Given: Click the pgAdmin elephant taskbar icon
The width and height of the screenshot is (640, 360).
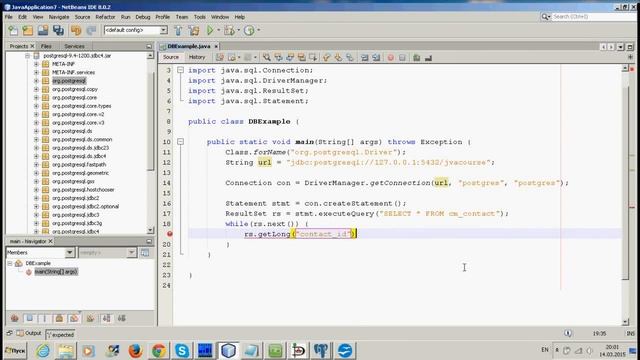Looking at the screenshot, I should [x=321, y=350].
